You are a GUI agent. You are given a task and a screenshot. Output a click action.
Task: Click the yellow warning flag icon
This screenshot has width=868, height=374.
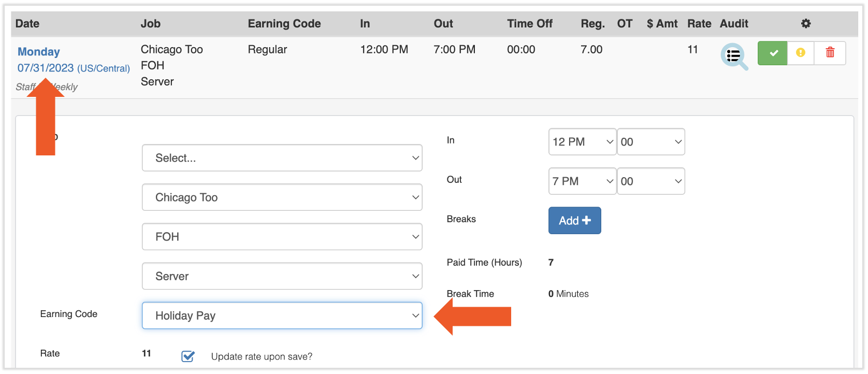801,53
